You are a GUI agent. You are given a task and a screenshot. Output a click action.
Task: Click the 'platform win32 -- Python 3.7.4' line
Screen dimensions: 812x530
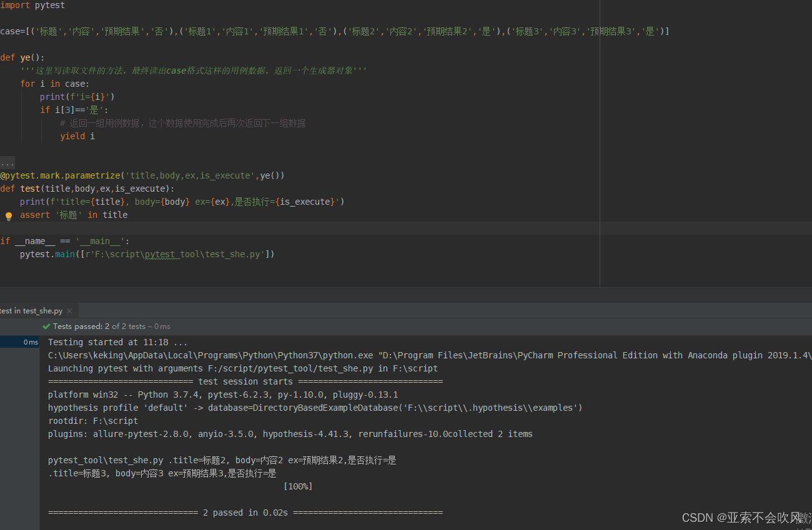pyautogui.click(x=223, y=395)
